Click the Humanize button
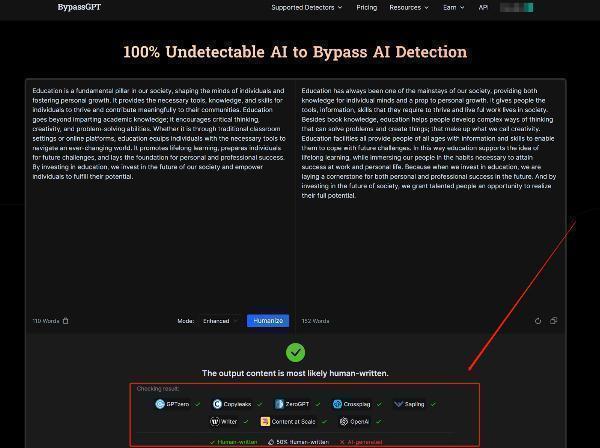Image resolution: width=600 pixels, height=448 pixels. 268,321
